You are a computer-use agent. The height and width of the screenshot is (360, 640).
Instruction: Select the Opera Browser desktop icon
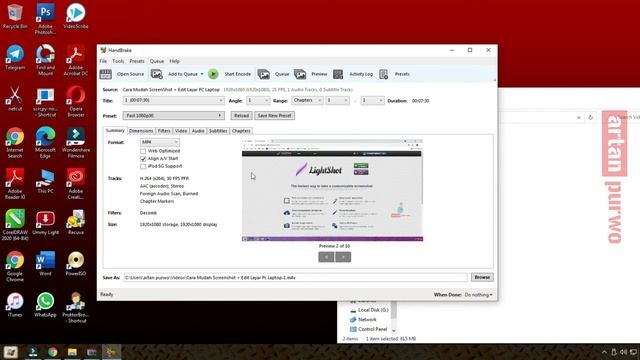pos(76,102)
